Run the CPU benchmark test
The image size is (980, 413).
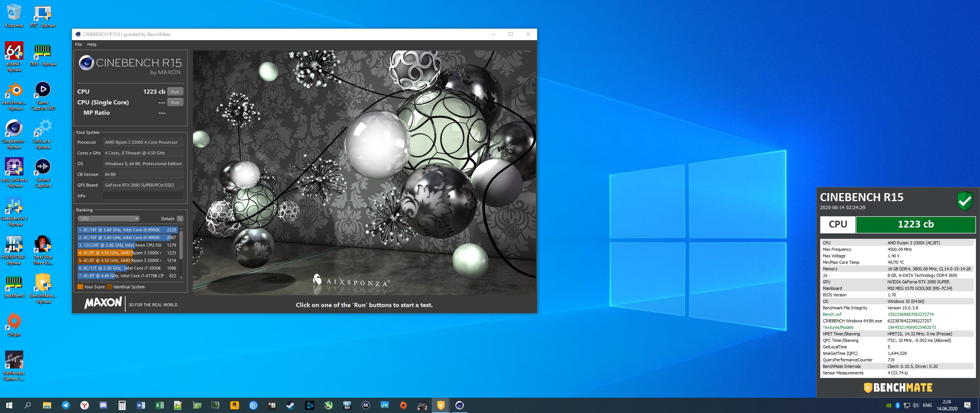175,92
